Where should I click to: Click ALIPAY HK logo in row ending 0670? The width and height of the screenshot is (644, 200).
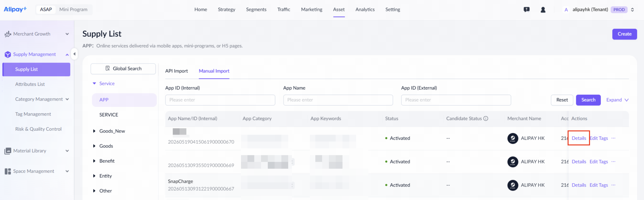[x=512, y=138]
